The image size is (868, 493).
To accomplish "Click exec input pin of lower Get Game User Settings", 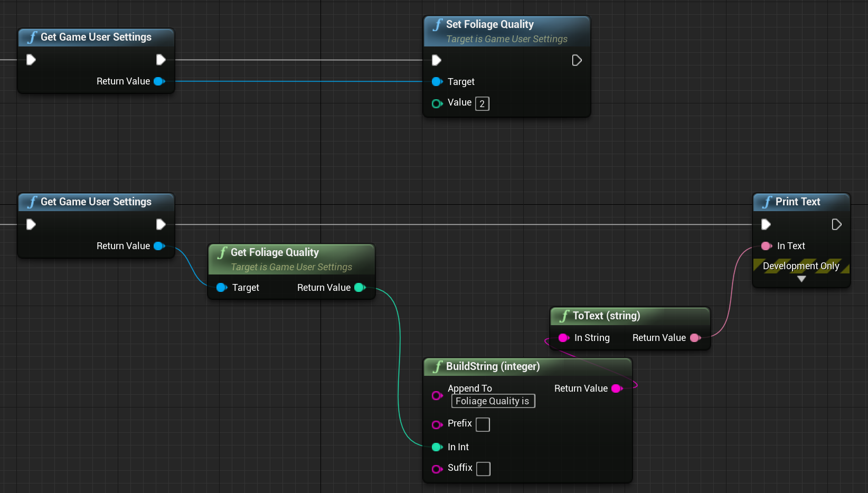I will click(31, 224).
